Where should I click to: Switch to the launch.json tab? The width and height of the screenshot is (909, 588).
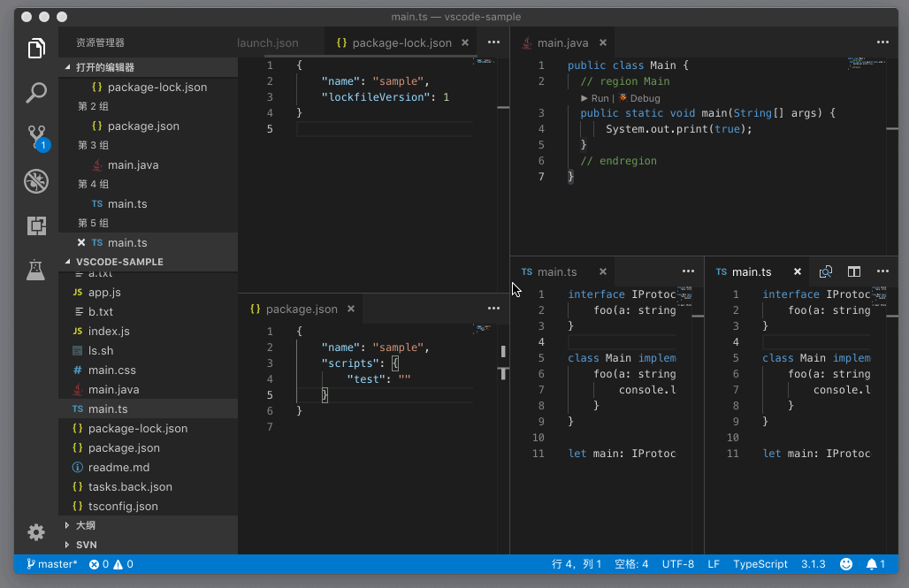click(268, 42)
